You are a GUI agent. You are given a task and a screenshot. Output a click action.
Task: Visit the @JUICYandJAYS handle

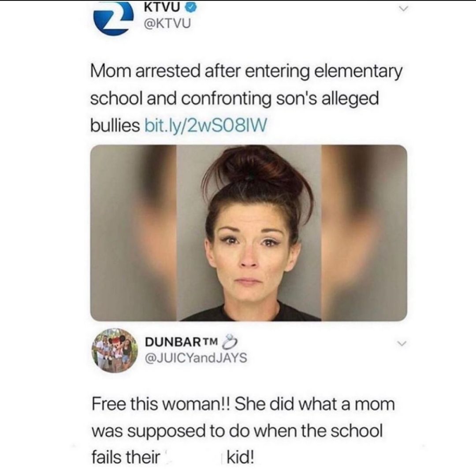[196, 358]
